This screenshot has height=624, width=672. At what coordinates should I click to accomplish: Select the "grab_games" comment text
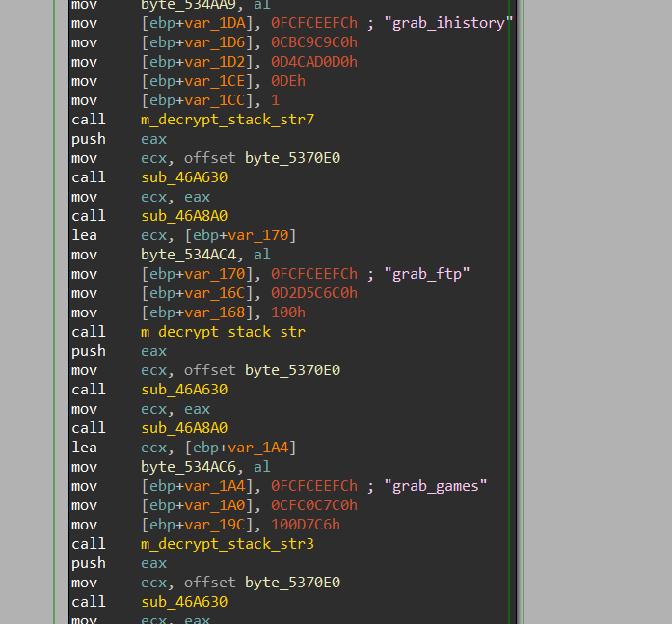coord(435,486)
